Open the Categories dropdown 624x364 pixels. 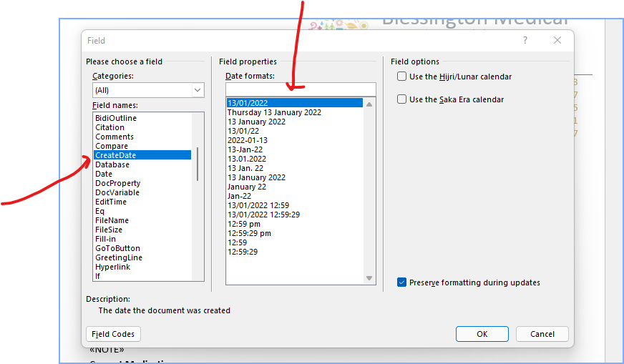tap(148, 91)
